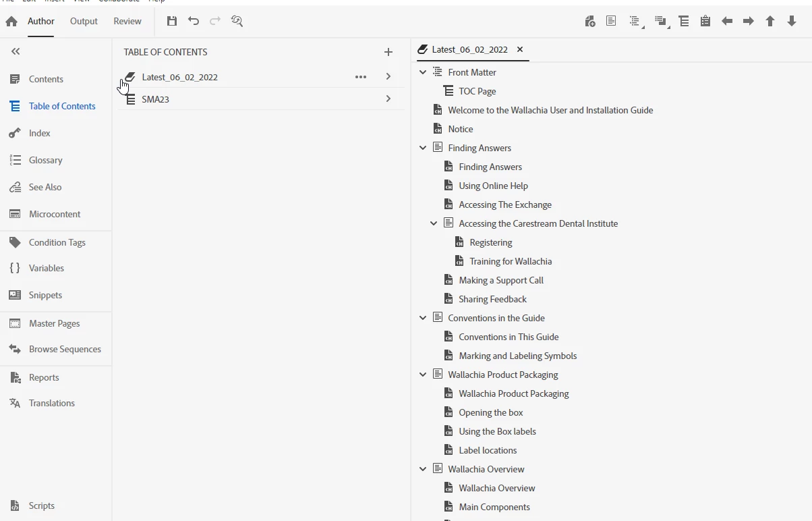Collapse the Finding Answers book
The height and width of the screenshot is (521, 812).
click(x=423, y=148)
